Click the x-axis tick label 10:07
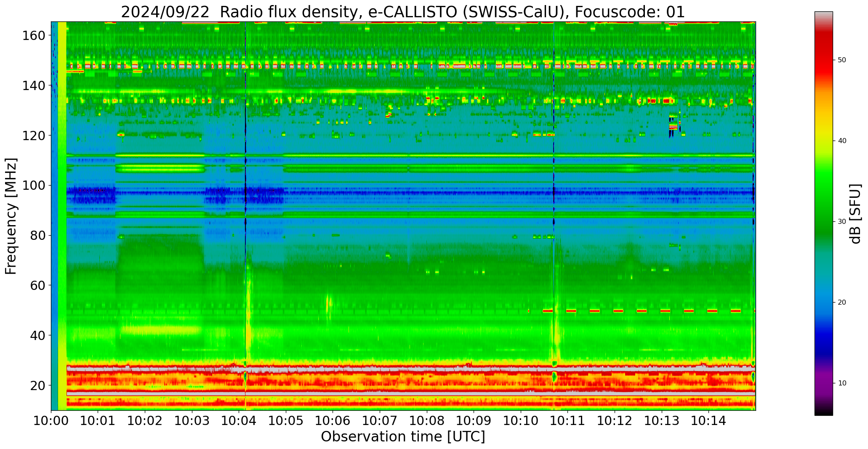Viewport: 868px width, 449px height. click(380, 421)
